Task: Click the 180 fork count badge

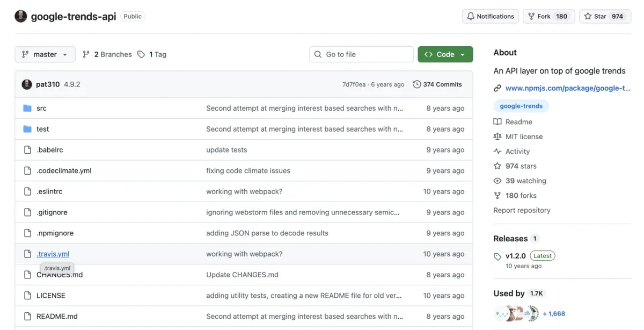Action: coord(562,16)
